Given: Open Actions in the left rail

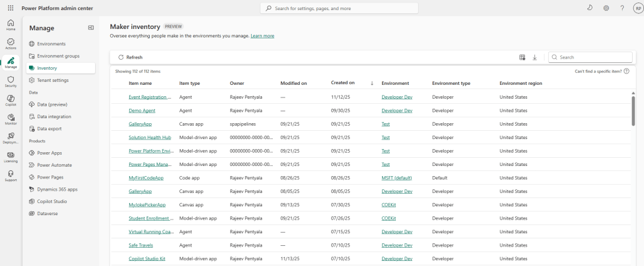Looking at the screenshot, I should point(11,43).
